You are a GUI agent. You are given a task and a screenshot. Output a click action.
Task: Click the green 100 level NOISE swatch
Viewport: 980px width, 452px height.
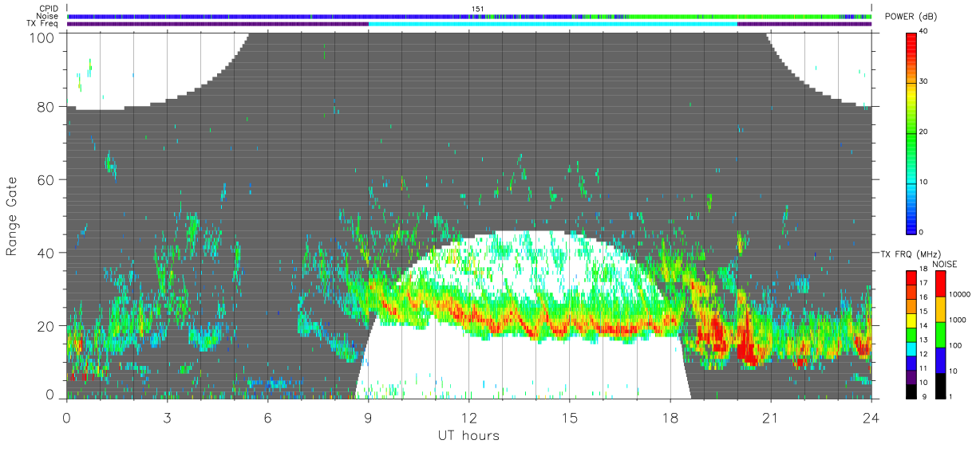tap(940, 335)
